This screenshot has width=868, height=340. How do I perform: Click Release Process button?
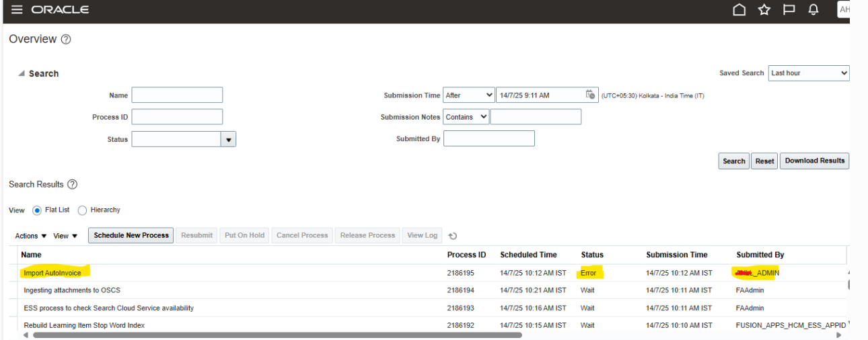point(367,235)
